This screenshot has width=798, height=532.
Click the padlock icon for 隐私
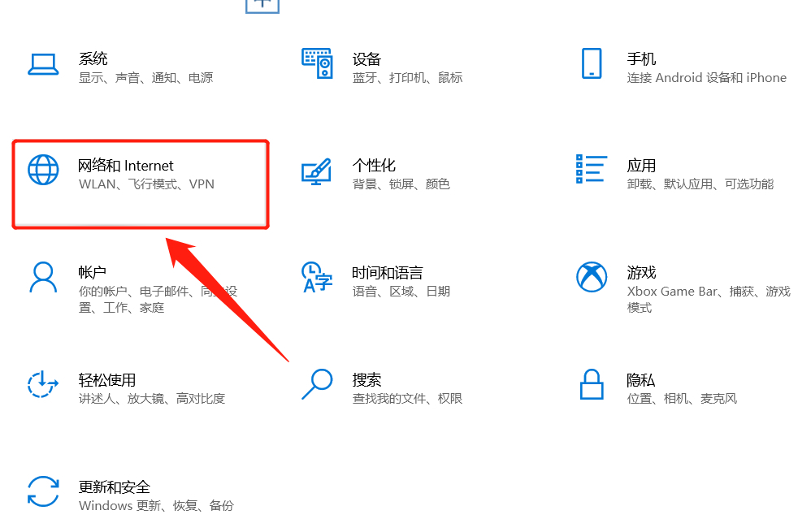591,384
